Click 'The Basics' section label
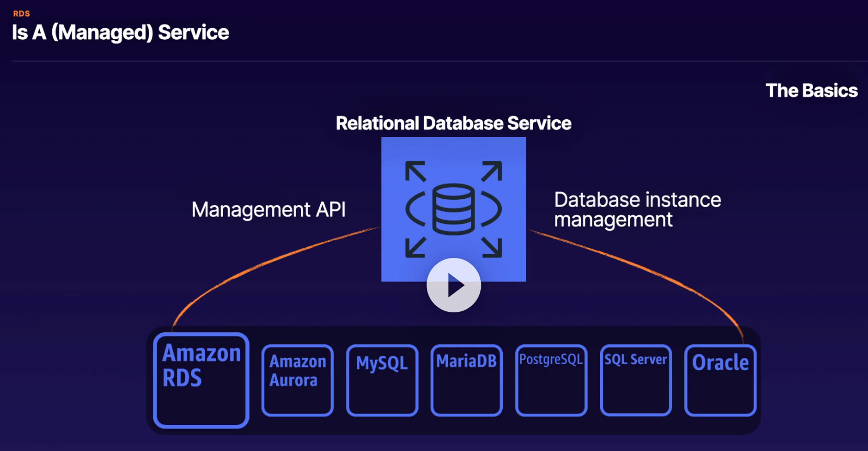The height and width of the screenshot is (451, 868). coord(812,91)
